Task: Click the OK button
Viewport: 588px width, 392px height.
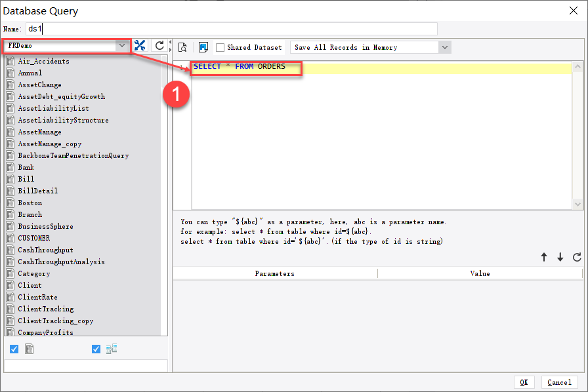Action: [x=524, y=382]
